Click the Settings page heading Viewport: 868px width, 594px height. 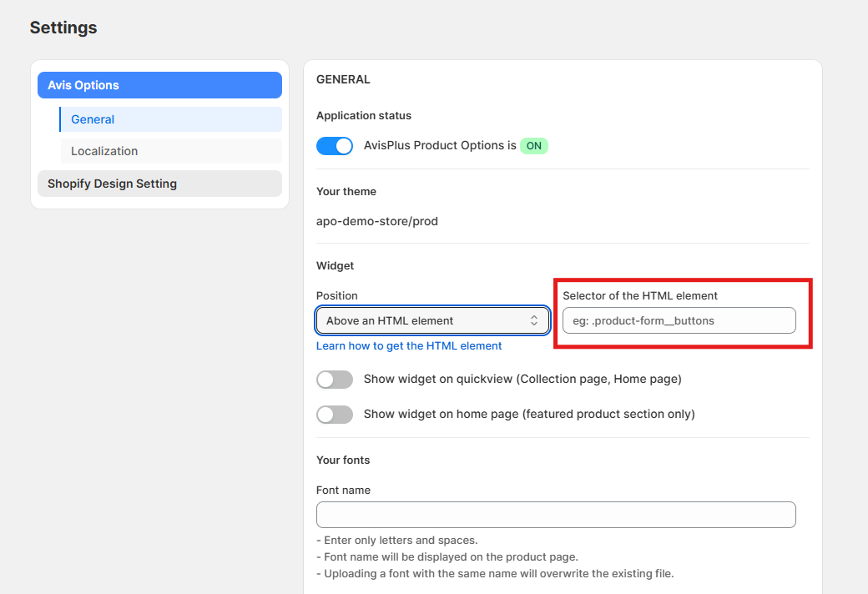pos(63,28)
